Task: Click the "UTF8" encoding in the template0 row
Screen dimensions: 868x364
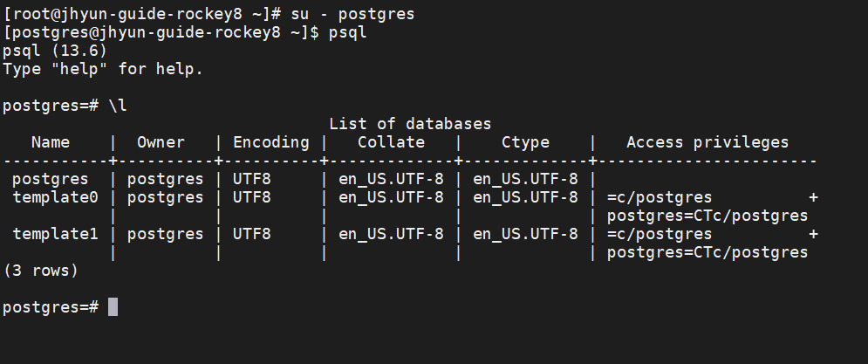Action: tap(252, 197)
